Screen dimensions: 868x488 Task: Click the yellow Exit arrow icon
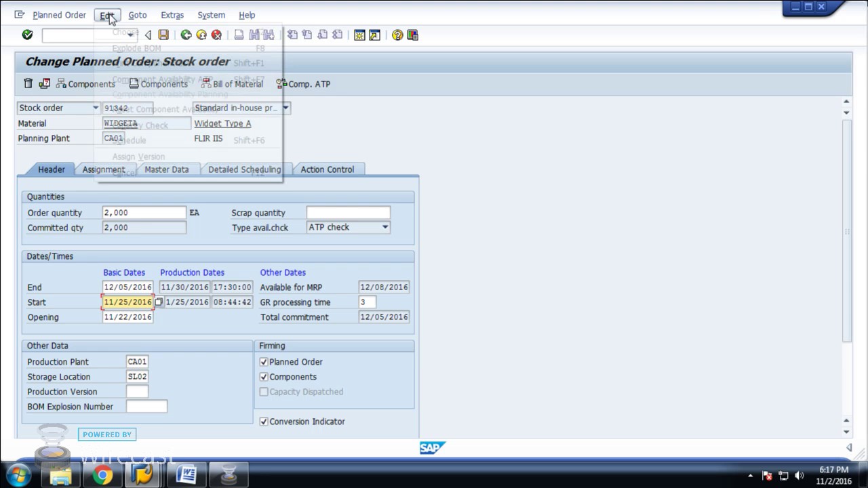pyautogui.click(x=201, y=35)
